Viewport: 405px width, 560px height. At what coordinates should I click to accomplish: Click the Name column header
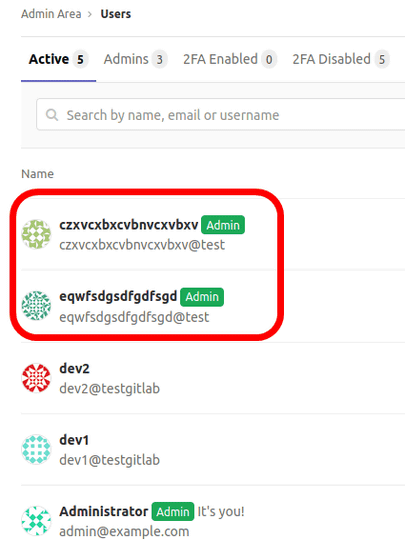tap(38, 174)
